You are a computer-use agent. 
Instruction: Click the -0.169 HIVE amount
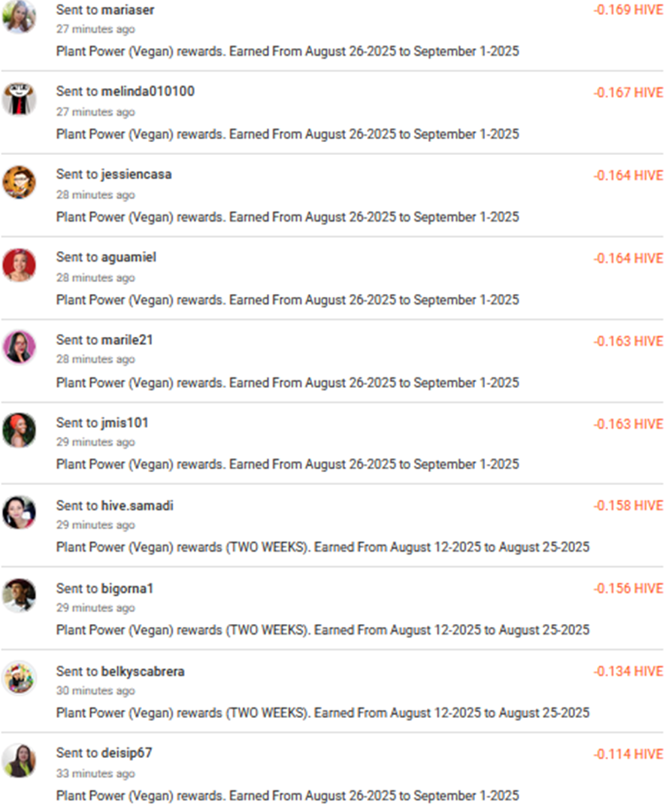tap(628, 11)
